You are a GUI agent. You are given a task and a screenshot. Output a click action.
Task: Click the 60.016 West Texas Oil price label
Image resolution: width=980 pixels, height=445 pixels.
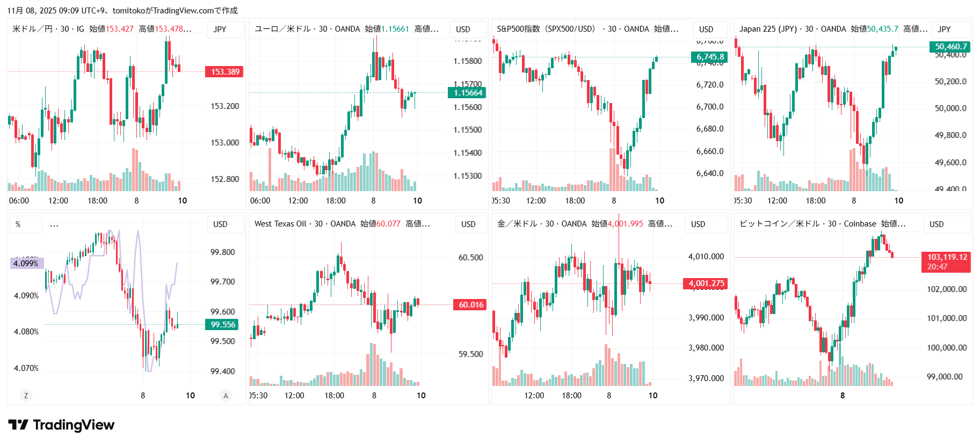click(470, 305)
